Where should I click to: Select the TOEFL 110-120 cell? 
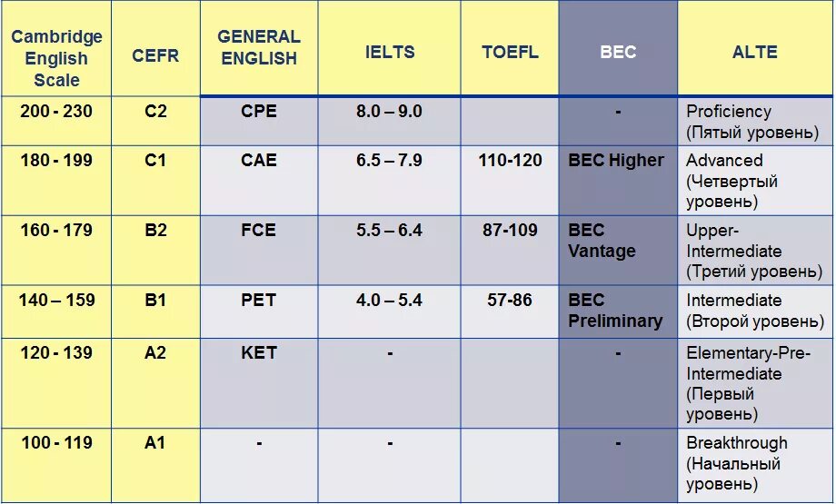(510, 161)
